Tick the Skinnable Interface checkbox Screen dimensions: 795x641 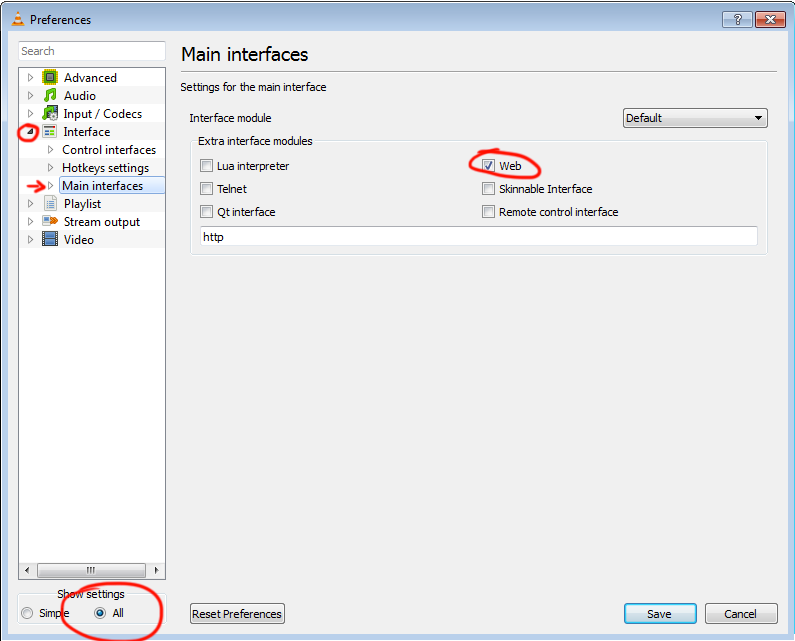[x=488, y=189]
